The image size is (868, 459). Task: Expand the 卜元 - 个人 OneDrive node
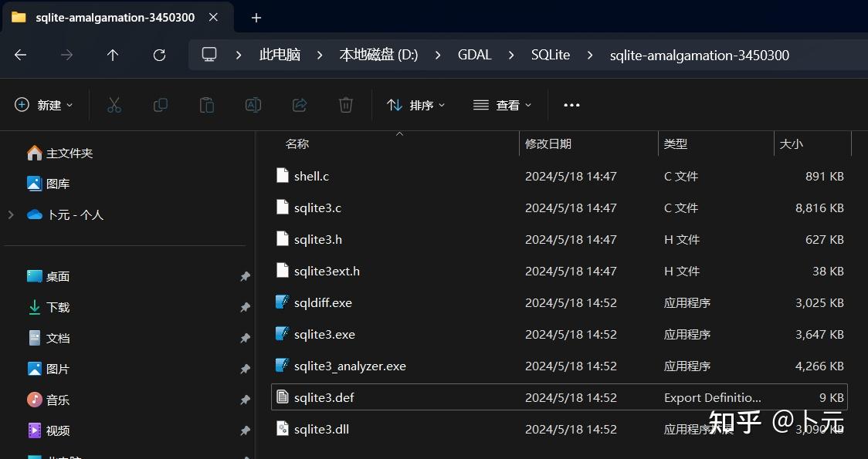point(11,214)
